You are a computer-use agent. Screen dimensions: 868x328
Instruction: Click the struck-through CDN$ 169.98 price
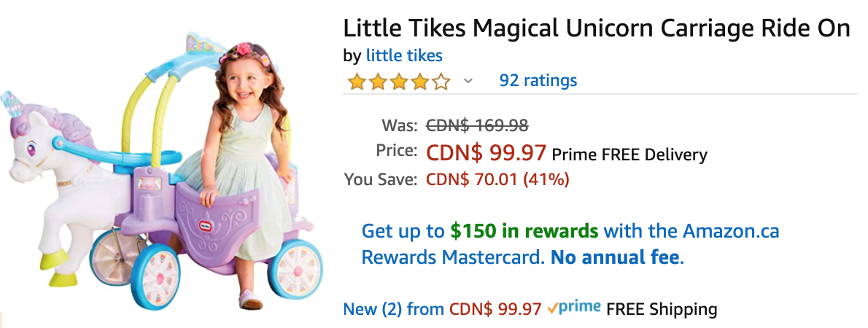tap(477, 125)
